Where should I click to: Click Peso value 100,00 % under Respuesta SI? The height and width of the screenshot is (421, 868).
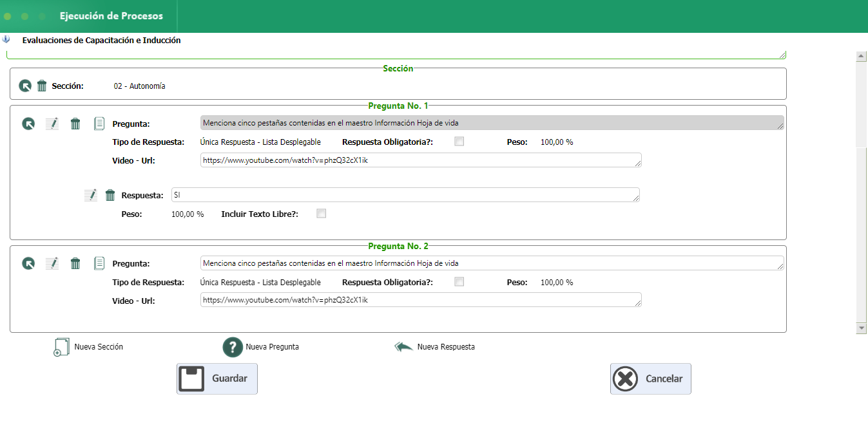click(188, 214)
